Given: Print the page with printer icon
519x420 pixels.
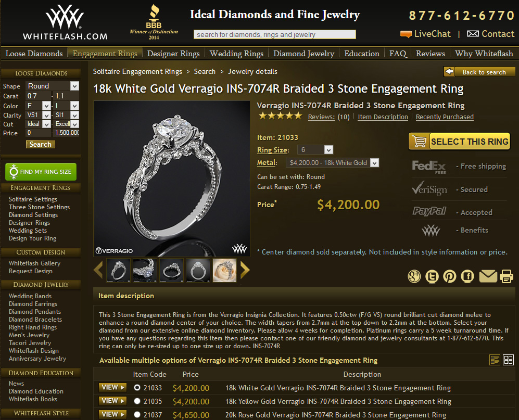Looking at the screenshot, I should pos(507,276).
